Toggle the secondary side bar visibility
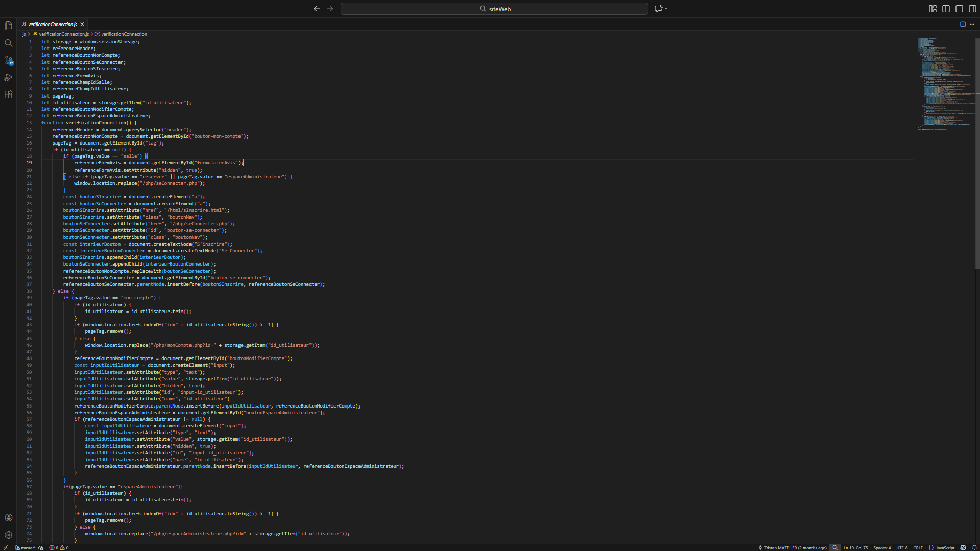 pos(972,9)
